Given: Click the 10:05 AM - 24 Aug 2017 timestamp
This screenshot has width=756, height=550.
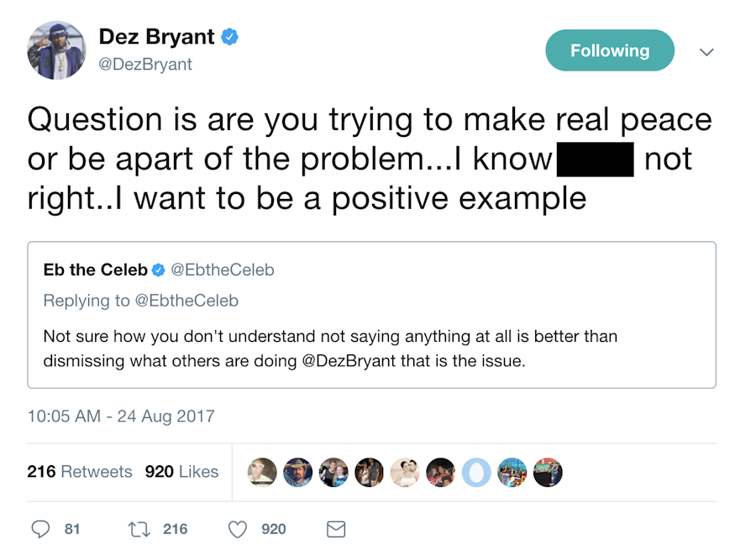Looking at the screenshot, I should (121, 416).
